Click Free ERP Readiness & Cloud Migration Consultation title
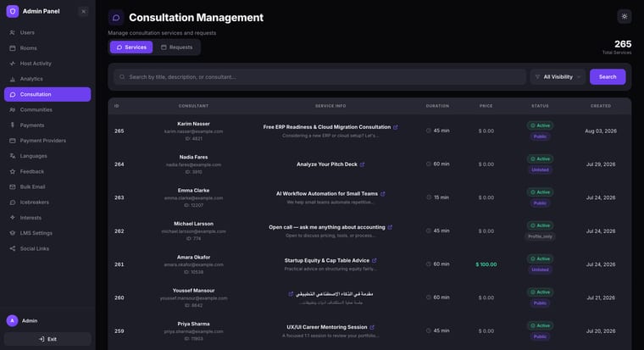 [327, 127]
